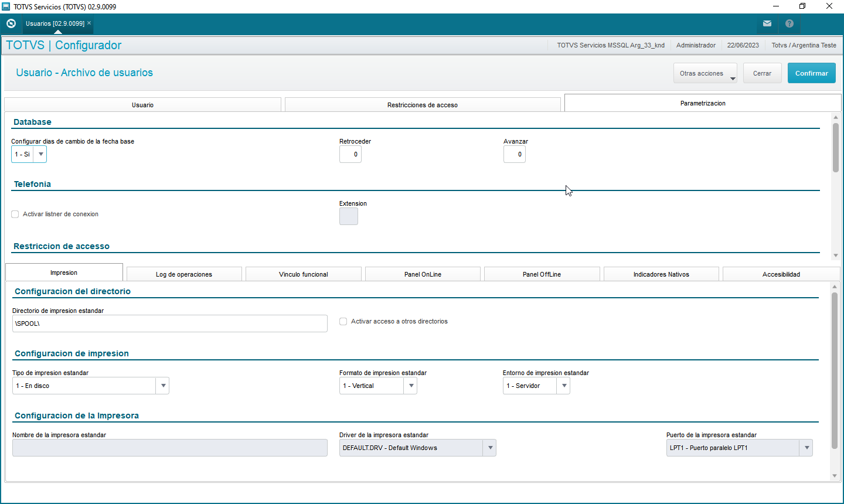
Task: Expand Tipo de impresion estandar dropdown
Action: (x=163, y=386)
